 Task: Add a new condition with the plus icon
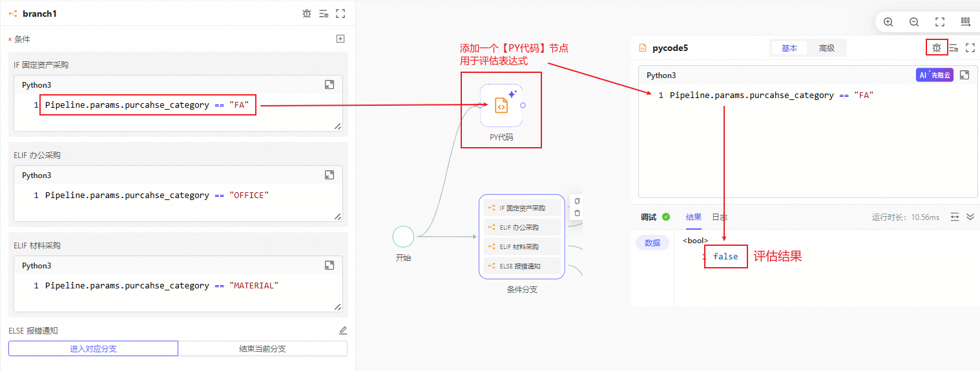point(340,39)
